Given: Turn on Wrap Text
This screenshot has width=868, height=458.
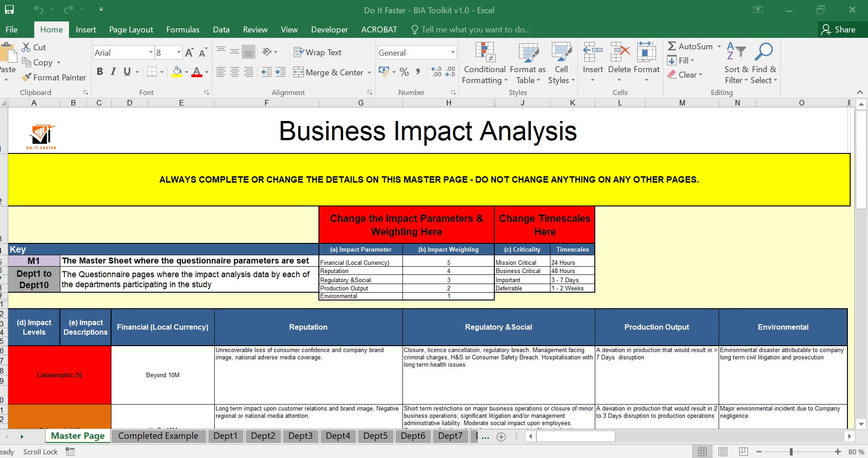Looking at the screenshot, I should click(x=318, y=52).
